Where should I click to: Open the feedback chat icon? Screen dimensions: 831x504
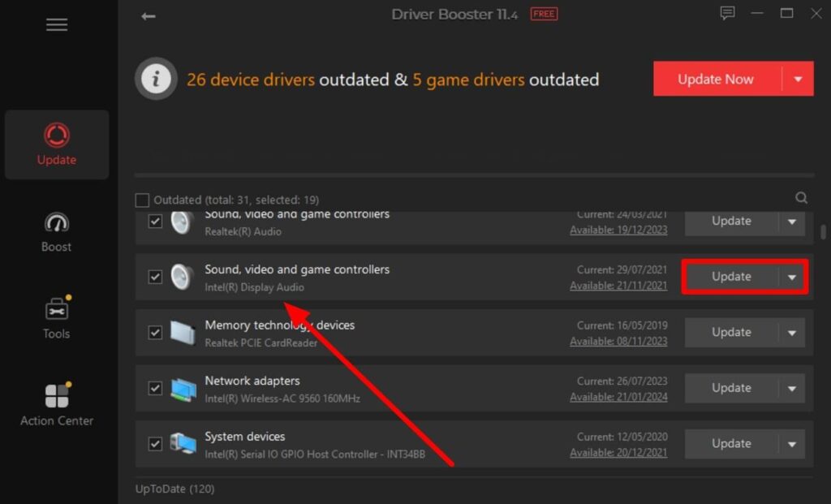727,13
